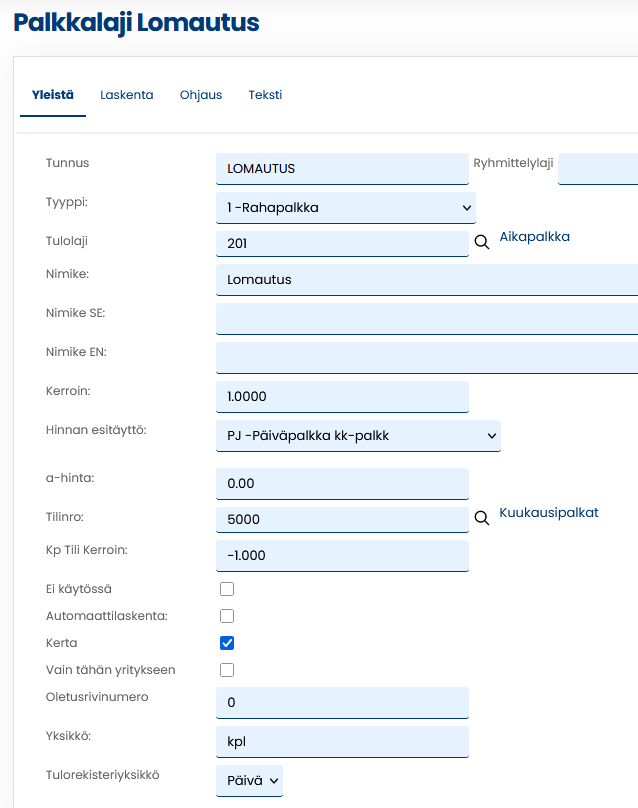
Task: Open the Tulorekisteriyksikkö dropdown
Action: pos(249,781)
